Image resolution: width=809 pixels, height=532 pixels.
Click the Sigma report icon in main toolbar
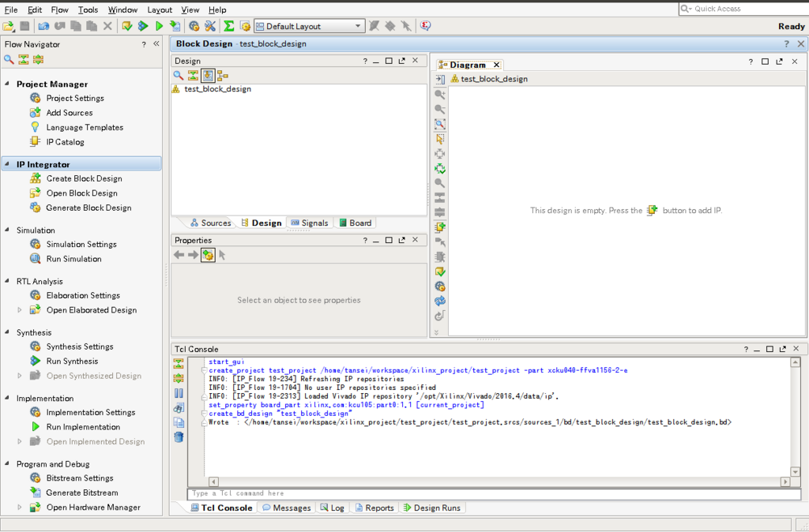click(228, 26)
